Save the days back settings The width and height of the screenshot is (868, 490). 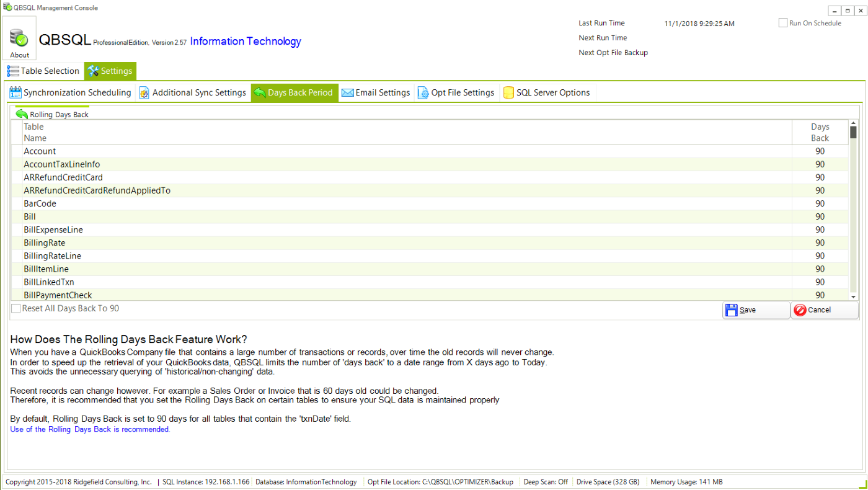tap(756, 310)
